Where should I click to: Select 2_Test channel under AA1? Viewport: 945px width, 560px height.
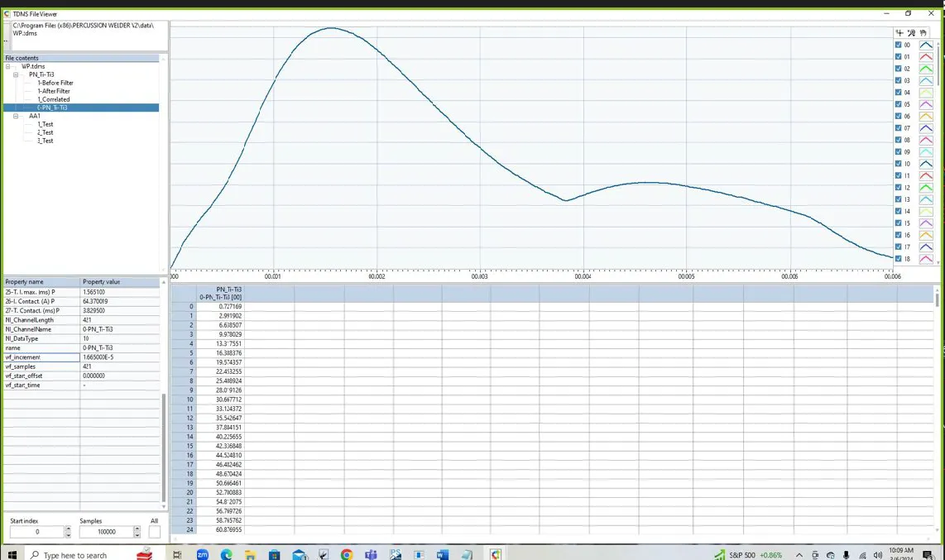point(46,132)
